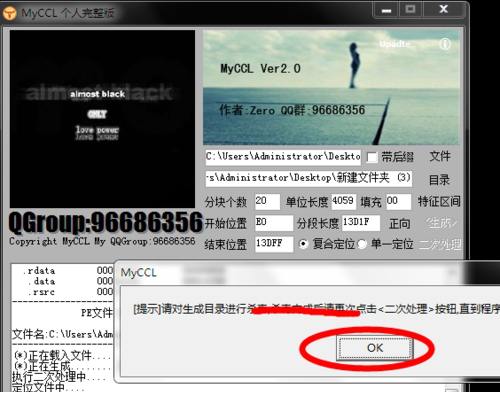
Task: Click the 分块个数 field showing 20
Action: (x=267, y=202)
